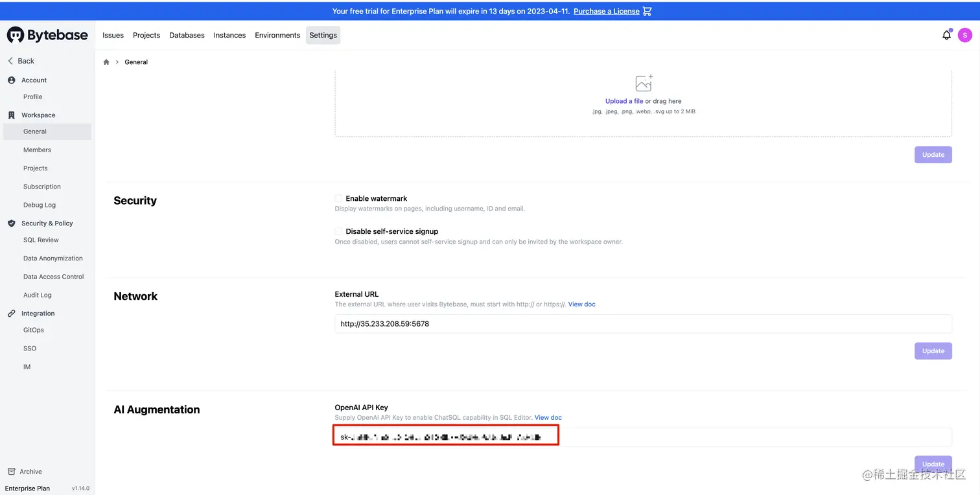This screenshot has height=495, width=980.
Task: Click the Workspace bookmark icon
Action: tap(11, 115)
